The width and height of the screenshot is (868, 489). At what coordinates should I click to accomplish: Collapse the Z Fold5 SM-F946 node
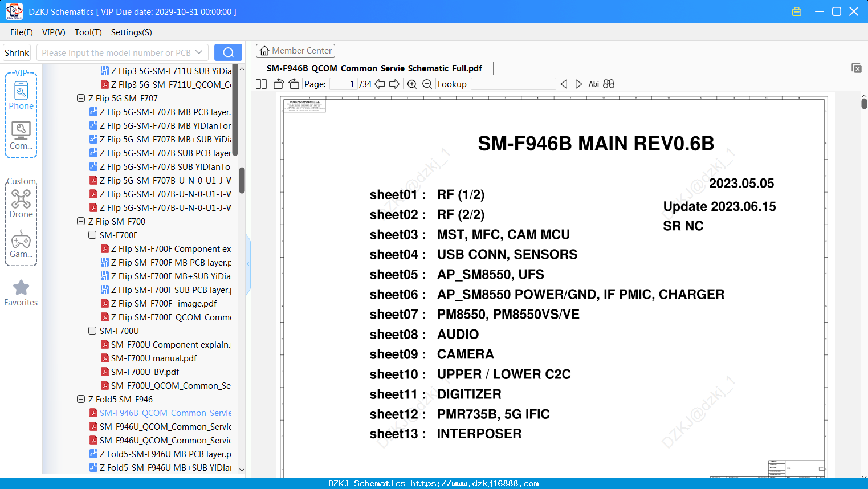pyautogui.click(x=81, y=399)
